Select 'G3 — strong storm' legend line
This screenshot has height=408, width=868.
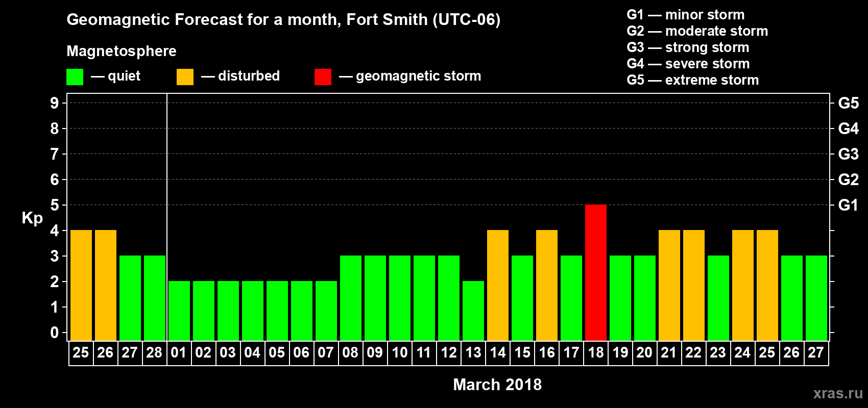(688, 47)
